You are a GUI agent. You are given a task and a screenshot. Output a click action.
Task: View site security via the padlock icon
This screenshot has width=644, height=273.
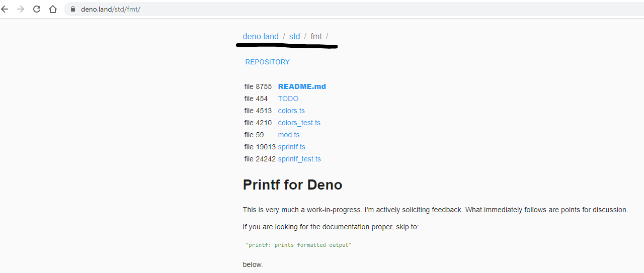pyautogui.click(x=72, y=9)
